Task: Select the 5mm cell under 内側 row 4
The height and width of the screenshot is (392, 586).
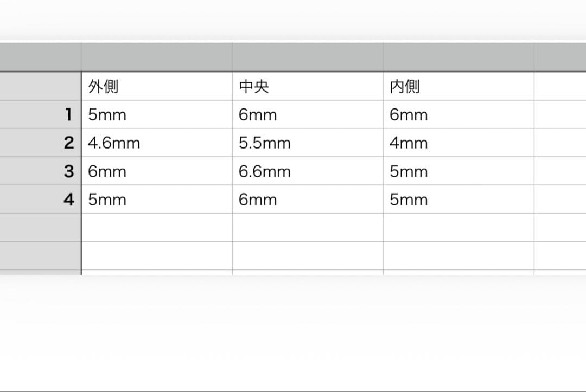Action: pyautogui.click(x=457, y=199)
